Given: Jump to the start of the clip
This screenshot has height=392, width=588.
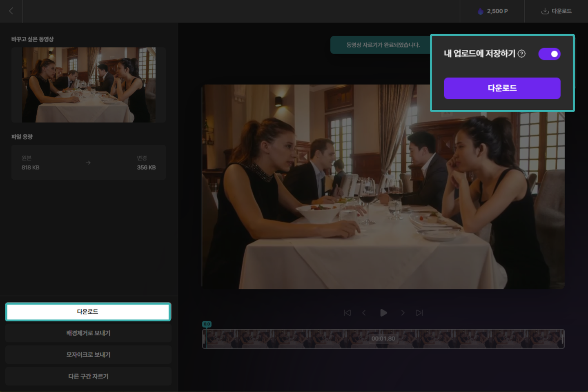Looking at the screenshot, I should coord(347,313).
